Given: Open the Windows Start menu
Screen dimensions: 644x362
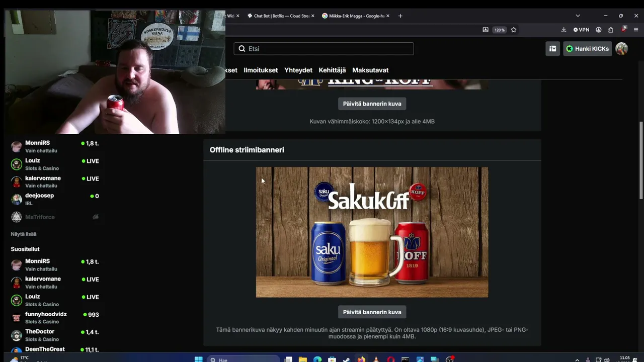Looking at the screenshot, I should tap(199, 359).
